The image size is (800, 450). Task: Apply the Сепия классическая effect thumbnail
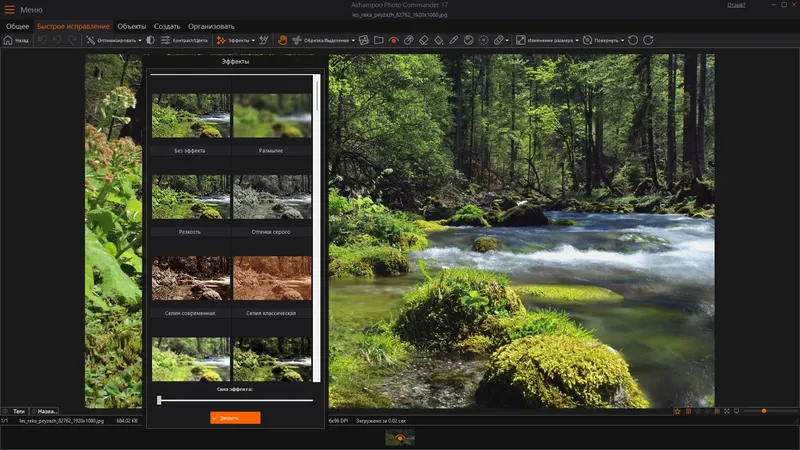click(272, 278)
